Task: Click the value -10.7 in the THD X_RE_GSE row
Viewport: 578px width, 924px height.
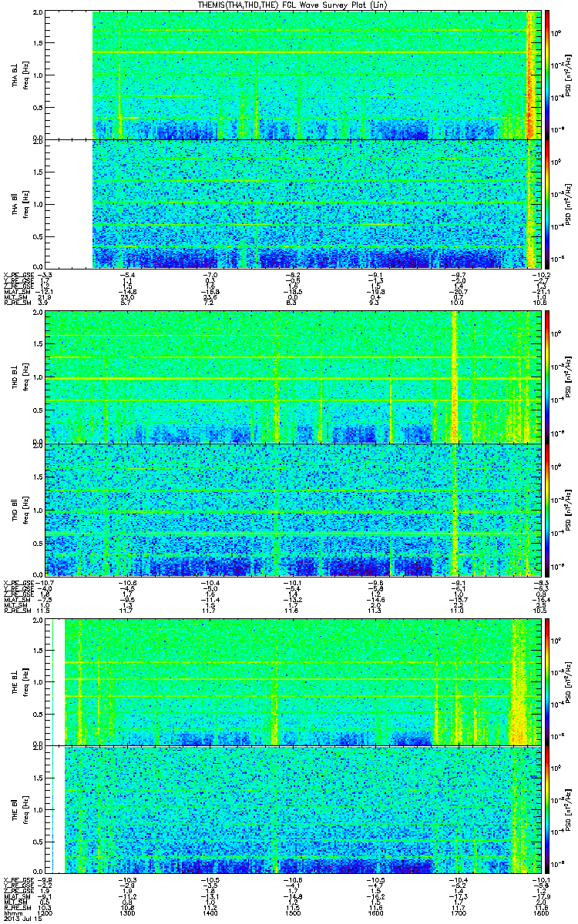Action: tap(45, 581)
